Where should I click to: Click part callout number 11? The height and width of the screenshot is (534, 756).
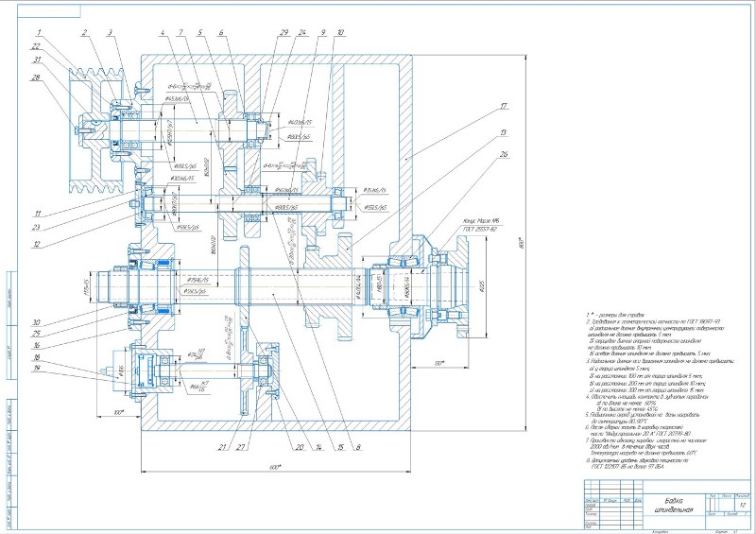(x=37, y=214)
